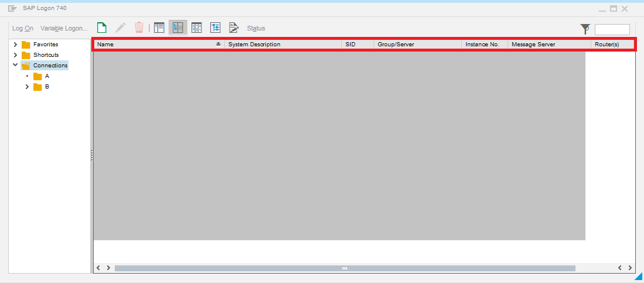The height and width of the screenshot is (283, 644).
Task: Maximize the SAP Logon window
Action: (614, 9)
